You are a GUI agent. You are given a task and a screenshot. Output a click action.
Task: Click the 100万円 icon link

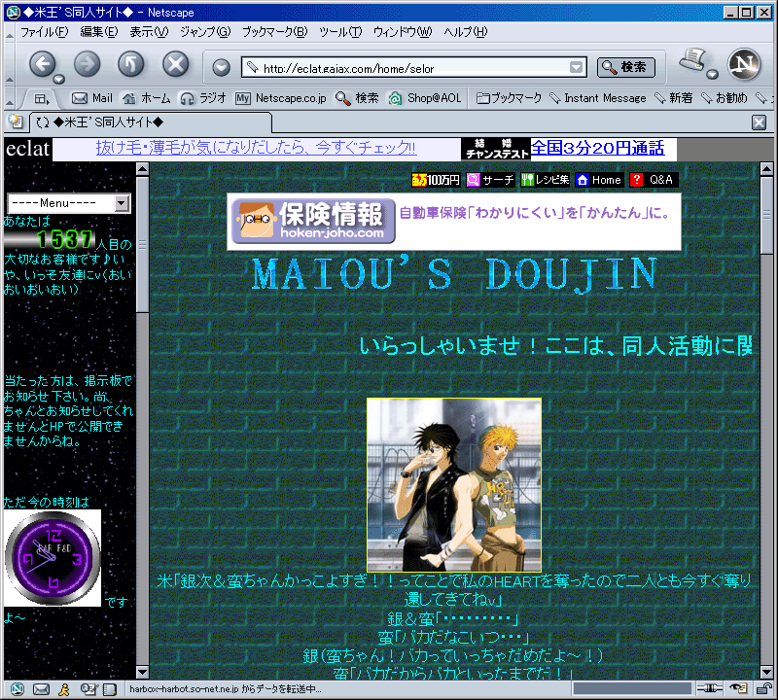pos(436,180)
